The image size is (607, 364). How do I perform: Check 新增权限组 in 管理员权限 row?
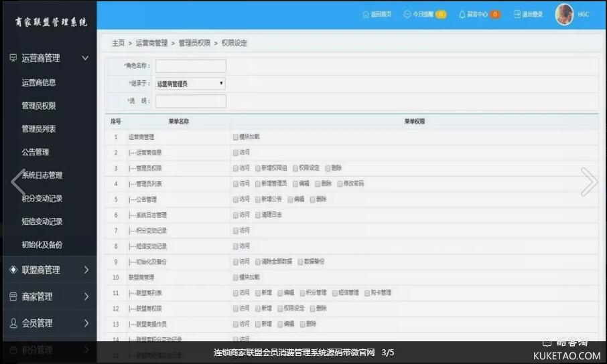tap(257, 168)
